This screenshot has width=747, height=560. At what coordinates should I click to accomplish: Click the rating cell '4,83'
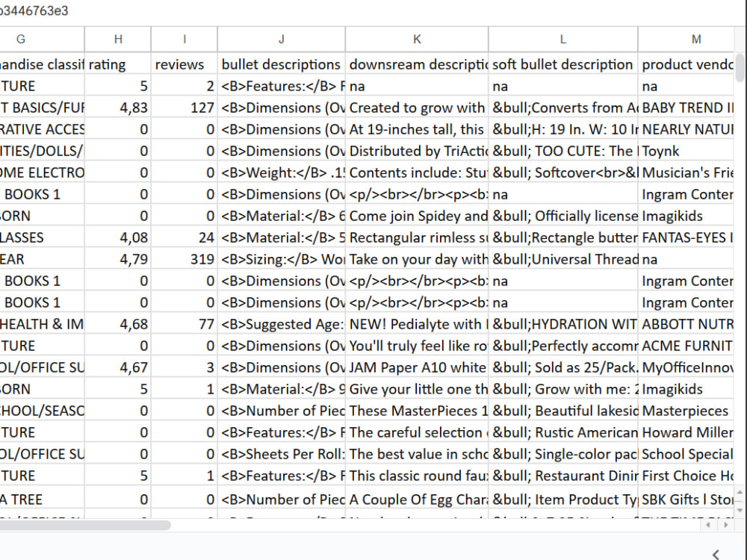click(118, 108)
